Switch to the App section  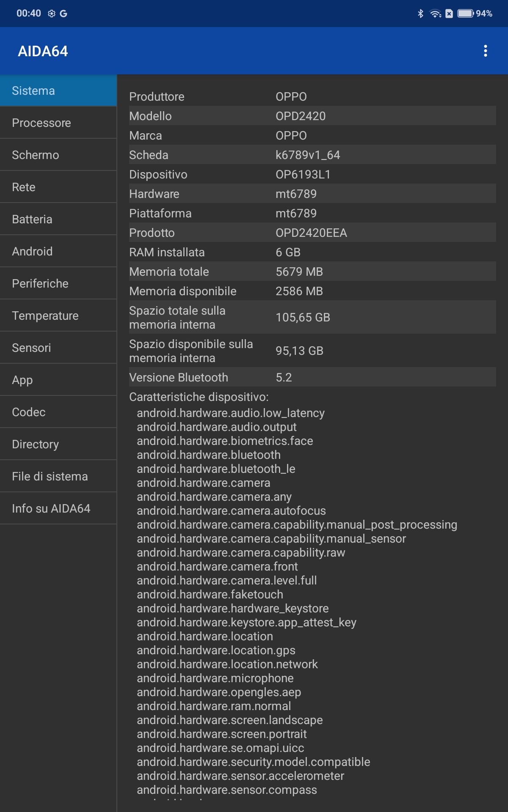pyautogui.click(x=58, y=380)
